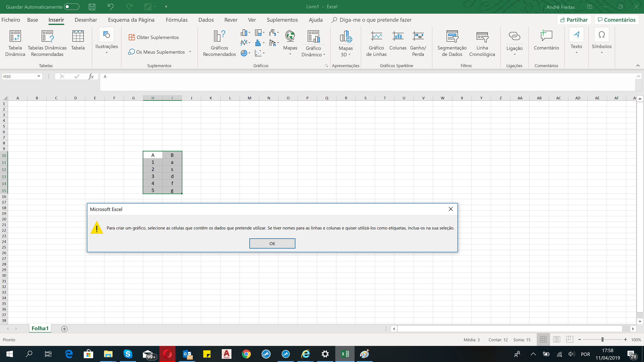Open the Name Box dropdown arrow
The image size is (644, 362).
39,76
